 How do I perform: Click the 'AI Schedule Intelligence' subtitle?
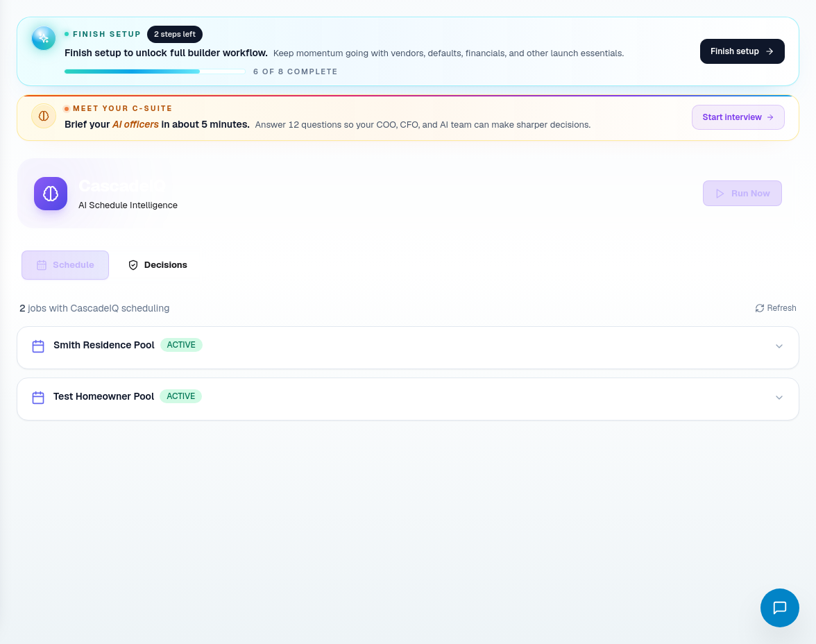point(128,205)
